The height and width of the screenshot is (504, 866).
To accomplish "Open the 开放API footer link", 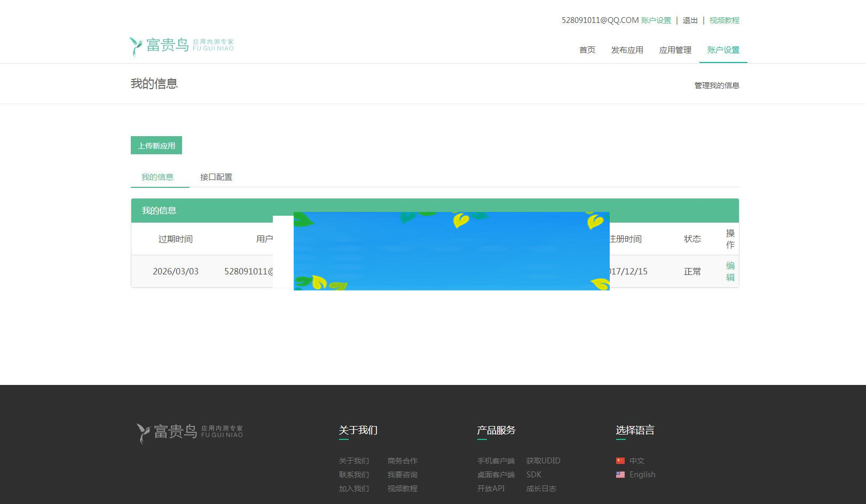I will pos(491,488).
